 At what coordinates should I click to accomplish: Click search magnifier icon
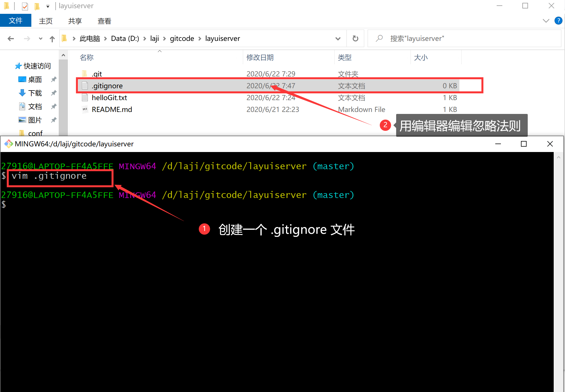379,38
